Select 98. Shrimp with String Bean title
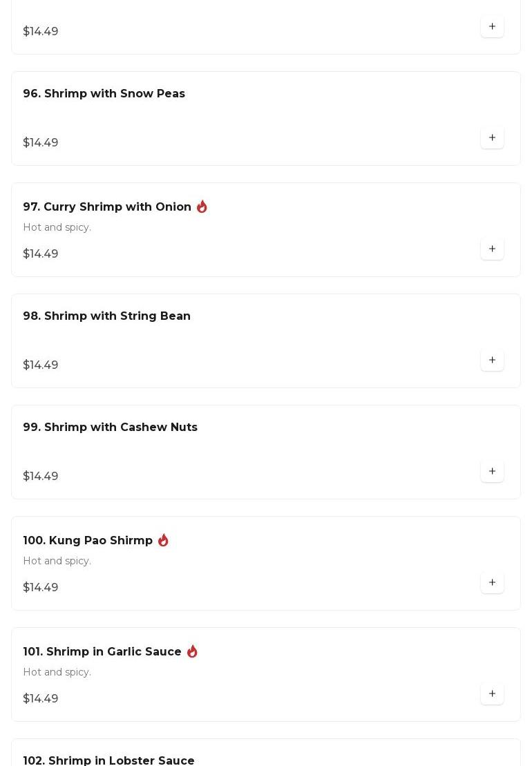Viewport: 532px width, 766px height. click(x=106, y=316)
